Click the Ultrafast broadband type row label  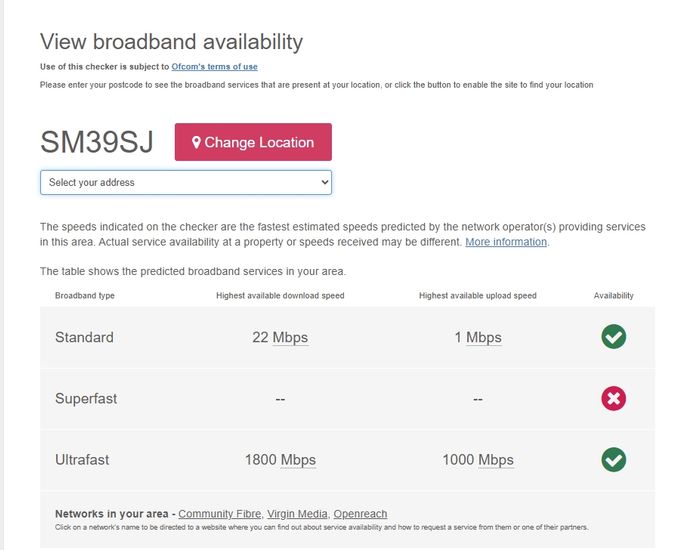pyautogui.click(x=82, y=460)
